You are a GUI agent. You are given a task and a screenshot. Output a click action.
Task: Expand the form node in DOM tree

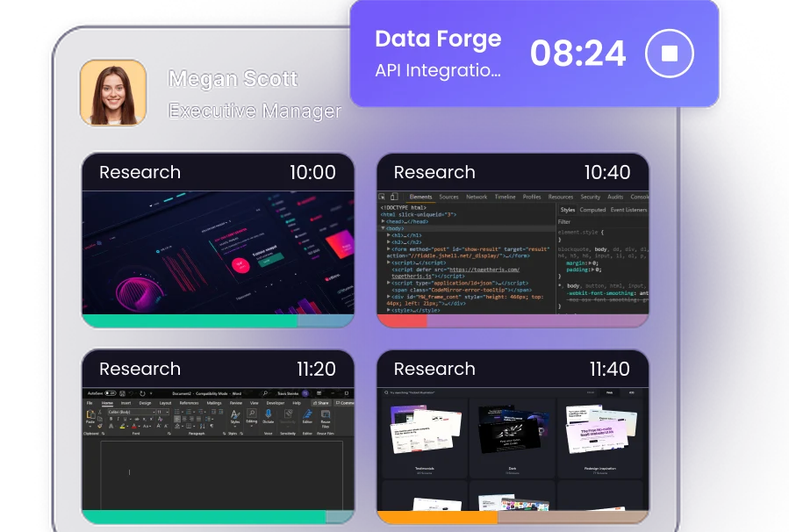(389, 249)
